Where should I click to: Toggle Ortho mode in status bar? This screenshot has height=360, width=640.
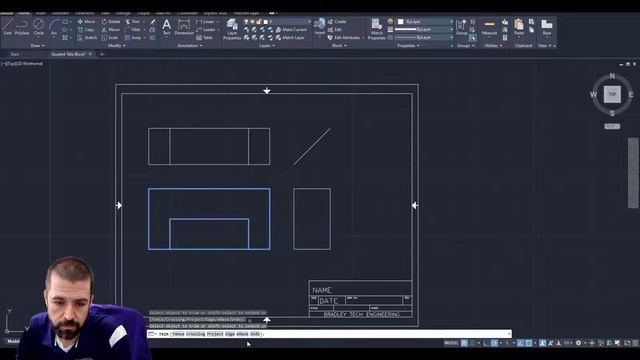486,343
